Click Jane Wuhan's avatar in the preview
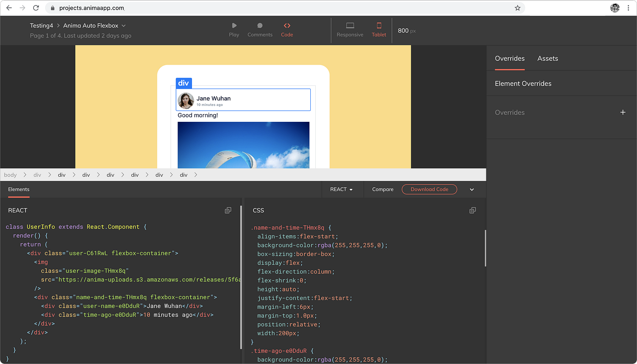637x364 pixels. point(186,100)
